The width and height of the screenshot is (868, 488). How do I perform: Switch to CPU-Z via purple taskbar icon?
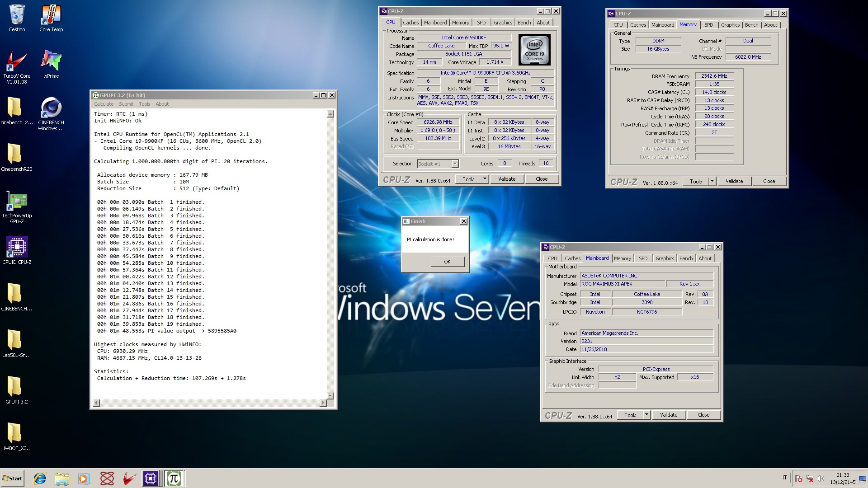(151, 479)
